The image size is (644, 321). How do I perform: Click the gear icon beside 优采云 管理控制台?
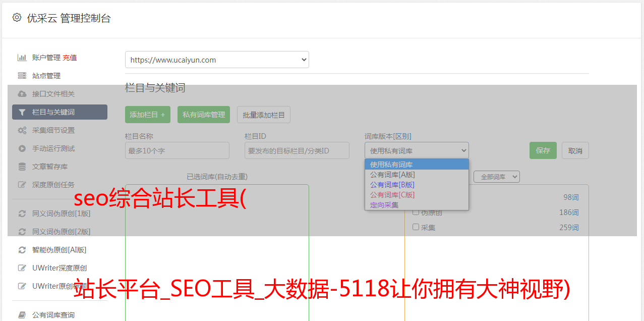point(17,18)
